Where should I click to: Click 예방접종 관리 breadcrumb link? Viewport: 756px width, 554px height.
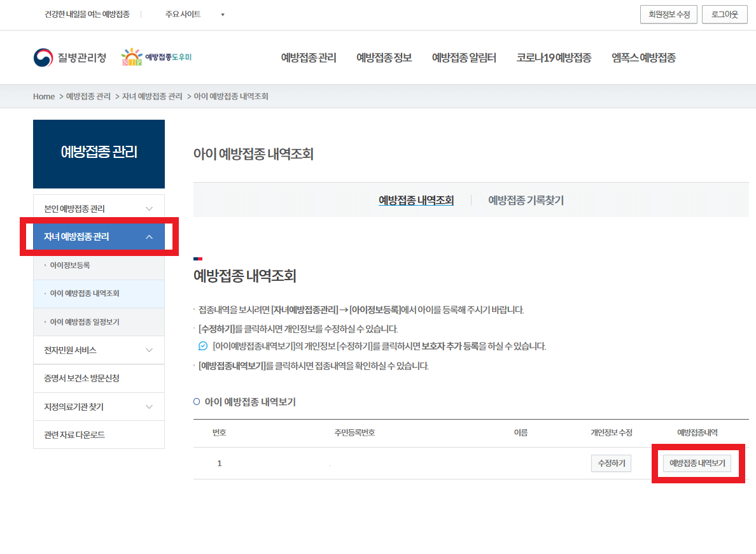pyautogui.click(x=88, y=97)
